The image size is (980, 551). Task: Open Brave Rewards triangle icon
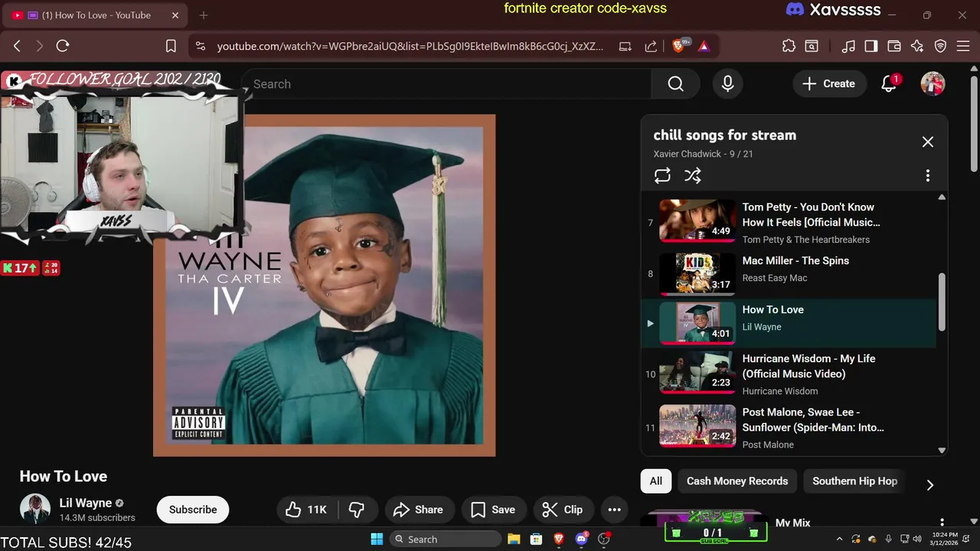(x=704, y=46)
